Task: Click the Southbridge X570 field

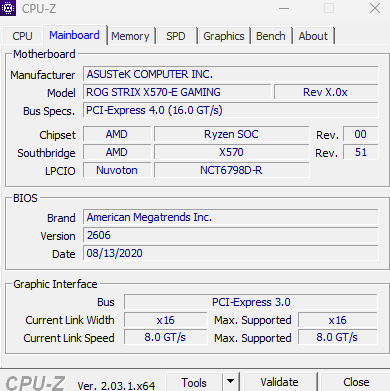Action: (231, 152)
